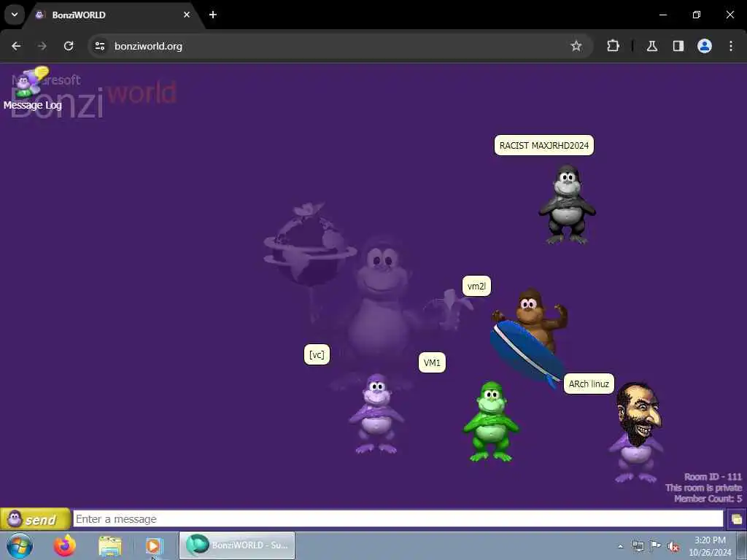The width and height of the screenshot is (747, 560).
Task: Click the network tray icon
Action: click(638, 546)
